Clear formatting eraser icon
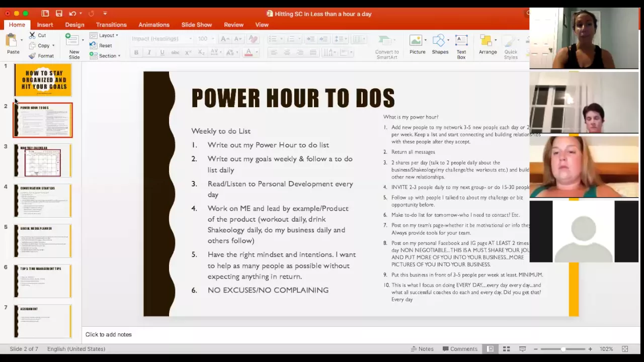The image size is (644, 362). tap(253, 39)
